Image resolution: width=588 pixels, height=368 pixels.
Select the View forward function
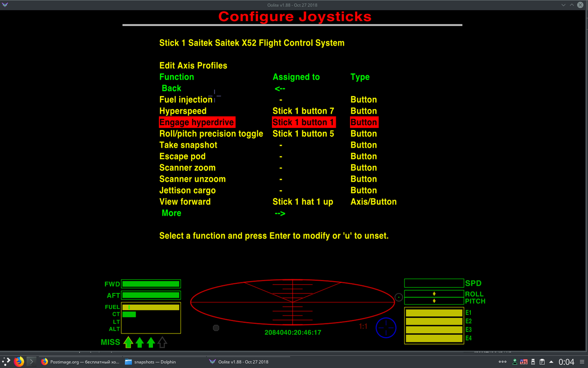coord(185,201)
